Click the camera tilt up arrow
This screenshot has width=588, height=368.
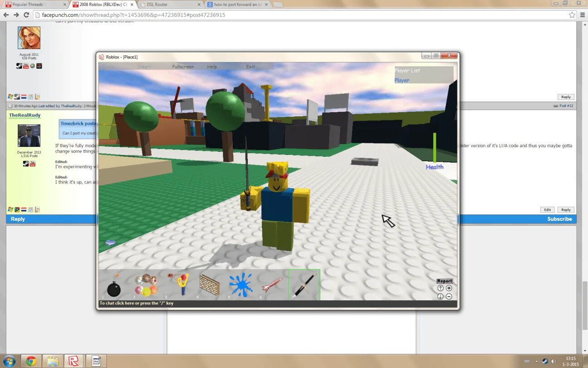click(x=441, y=288)
